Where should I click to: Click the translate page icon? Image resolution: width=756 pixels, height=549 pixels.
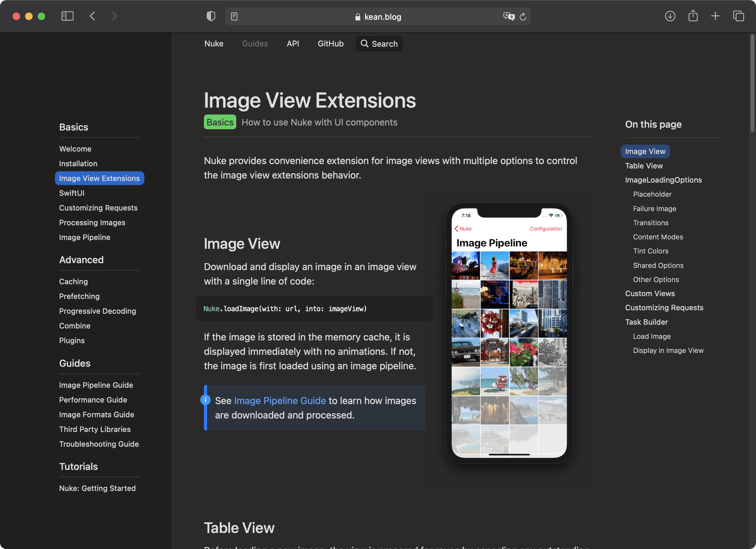point(509,16)
